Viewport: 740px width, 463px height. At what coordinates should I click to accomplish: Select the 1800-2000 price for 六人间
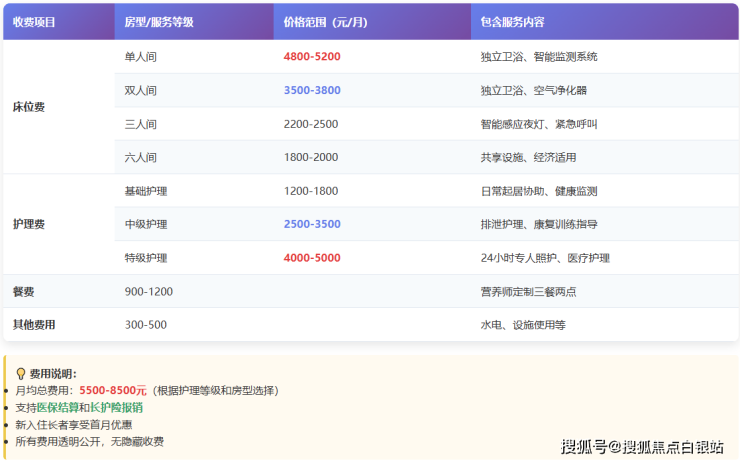[311, 157]
